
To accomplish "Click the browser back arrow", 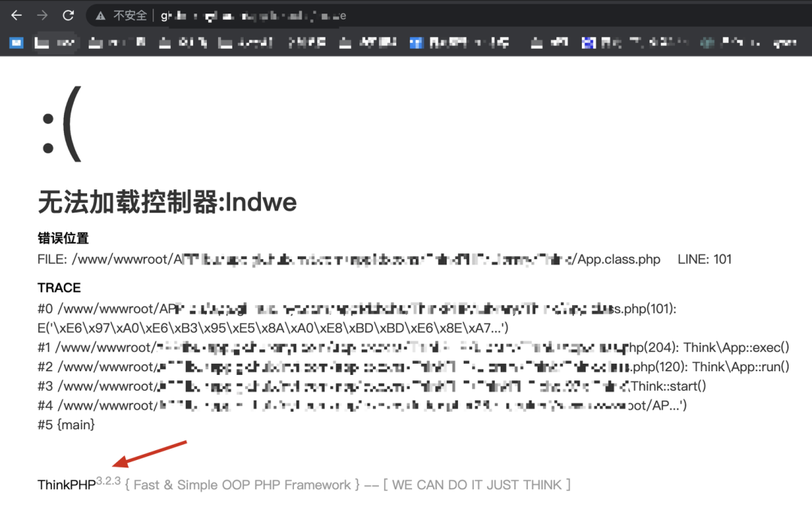I will coord(17,15).
